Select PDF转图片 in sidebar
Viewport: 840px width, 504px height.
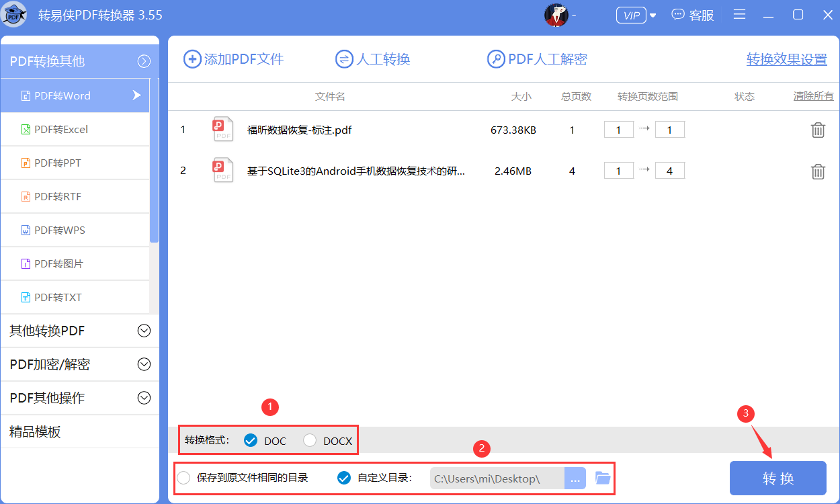[x=75, y=263]
